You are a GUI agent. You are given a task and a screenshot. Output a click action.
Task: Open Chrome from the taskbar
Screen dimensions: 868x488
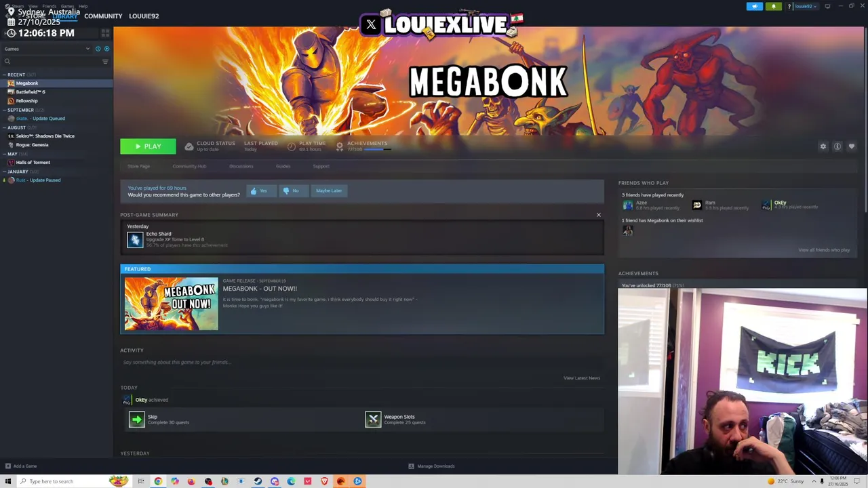click(x=158, y=481)
